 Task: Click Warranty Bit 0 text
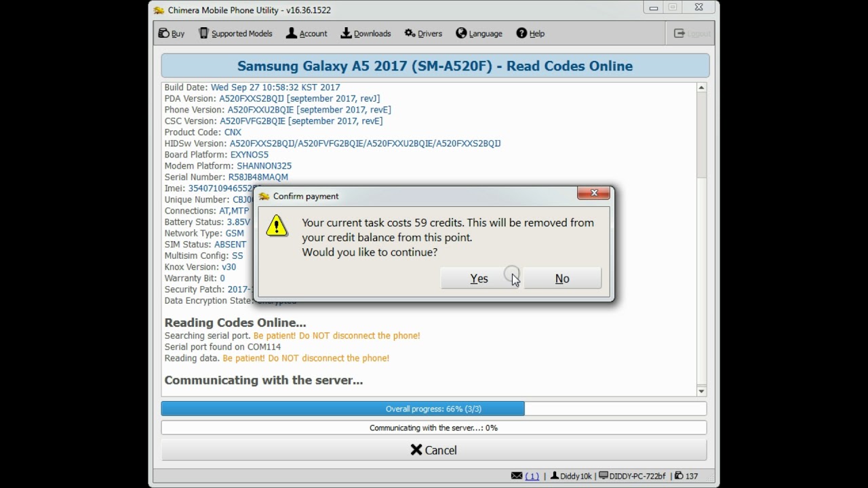coord(195,279)
